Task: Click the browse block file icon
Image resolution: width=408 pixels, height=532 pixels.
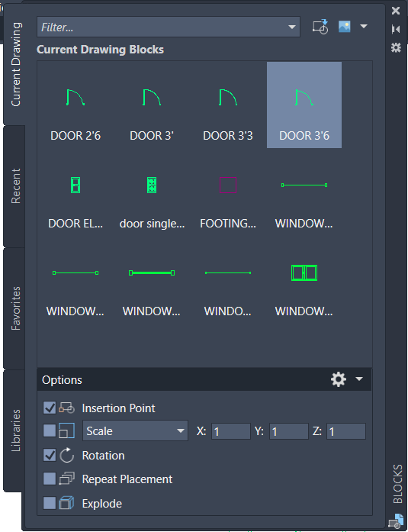Action: (x=320, y=27)
